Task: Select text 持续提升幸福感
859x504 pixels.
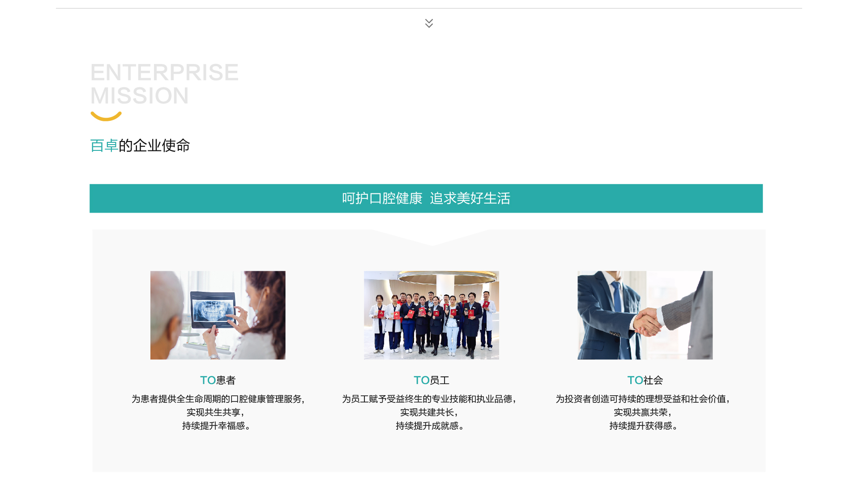Action: pos(213,426)
